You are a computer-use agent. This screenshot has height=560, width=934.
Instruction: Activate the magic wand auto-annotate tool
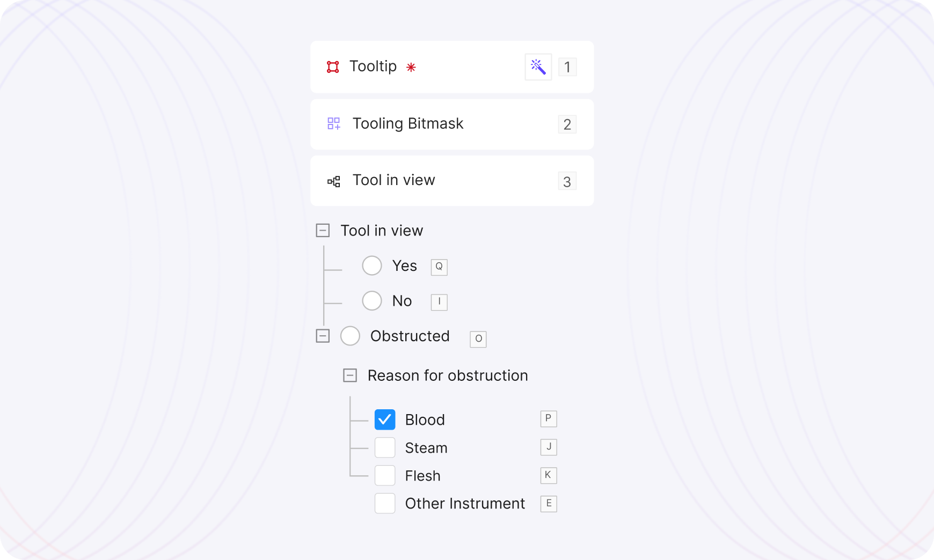(x=538, y=67)
